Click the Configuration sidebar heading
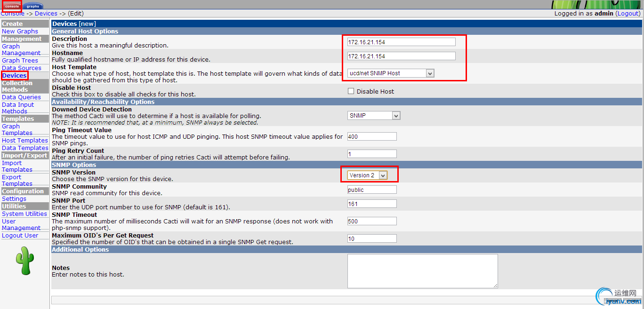Image resolution: width=644 pixels, height=309 pixels. (24, 191)
